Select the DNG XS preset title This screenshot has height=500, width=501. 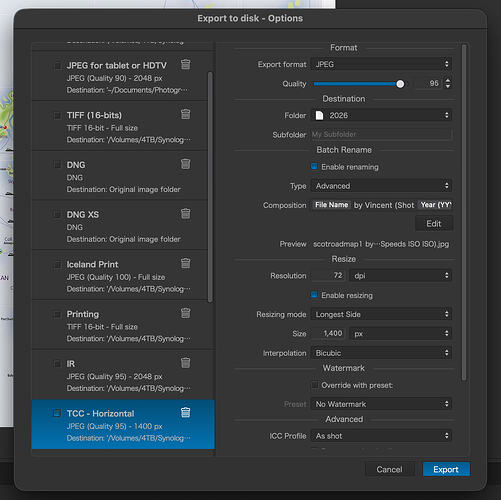click(x=83, y=214)
